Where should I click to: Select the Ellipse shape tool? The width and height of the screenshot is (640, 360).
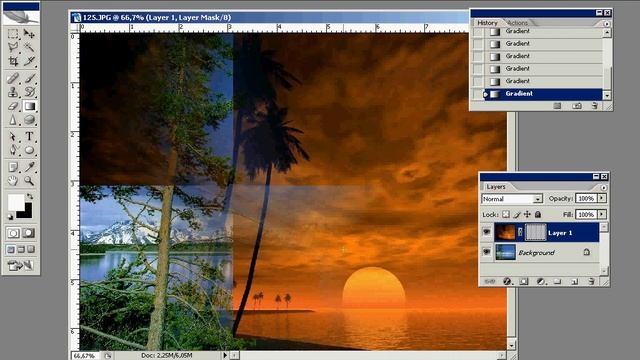(x=29, y=150)
